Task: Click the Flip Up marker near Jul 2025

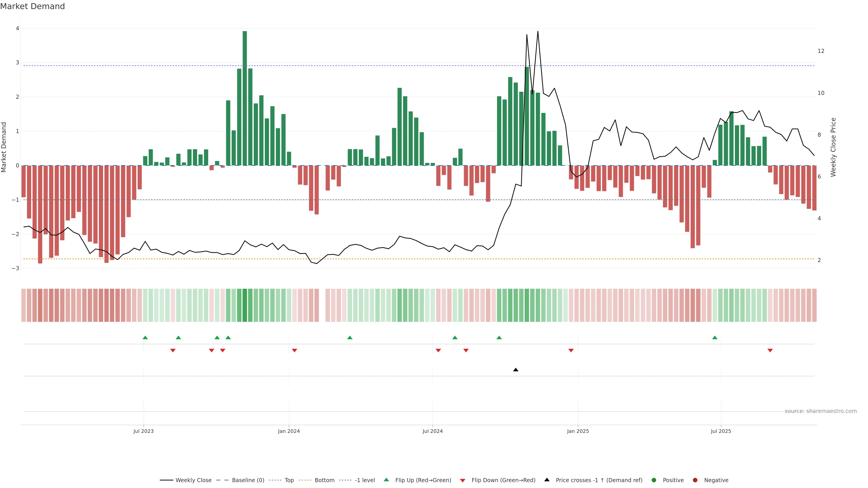Action: click(x=715, y=338)
